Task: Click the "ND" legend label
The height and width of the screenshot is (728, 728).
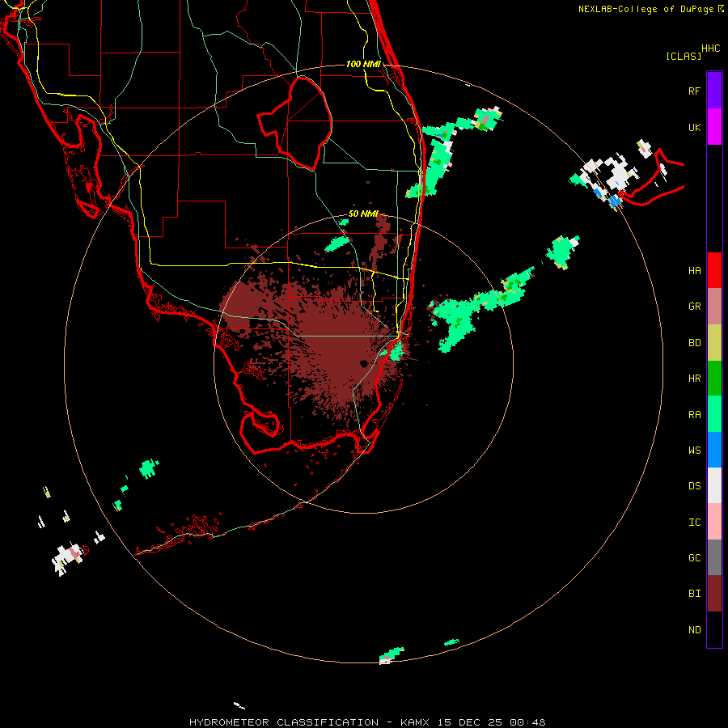Action: [x=694, y=629]
